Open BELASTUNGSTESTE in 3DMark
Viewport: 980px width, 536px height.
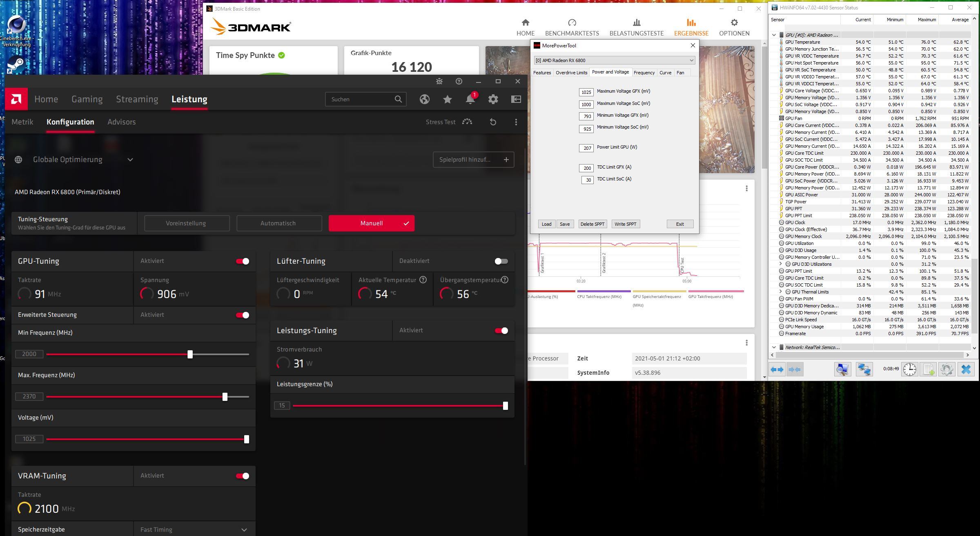[637, 27]
